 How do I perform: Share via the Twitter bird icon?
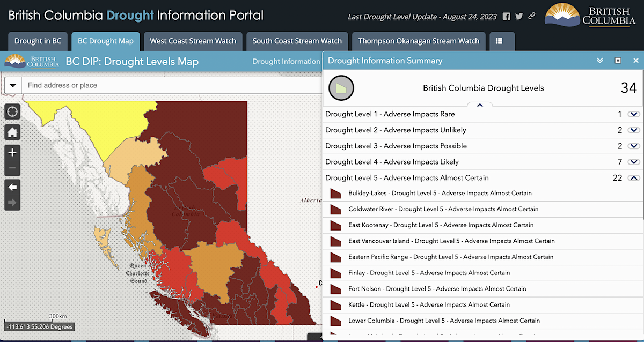pos(519,17)
